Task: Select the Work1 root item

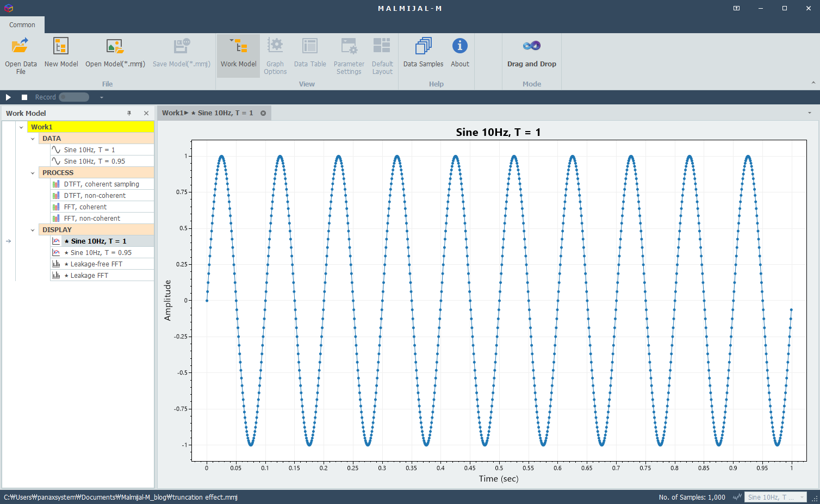Action: tap(91, 127)
